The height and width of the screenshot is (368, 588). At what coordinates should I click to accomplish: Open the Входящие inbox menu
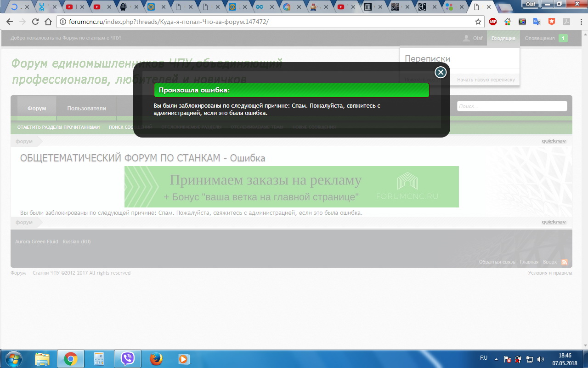click(503, 38)
